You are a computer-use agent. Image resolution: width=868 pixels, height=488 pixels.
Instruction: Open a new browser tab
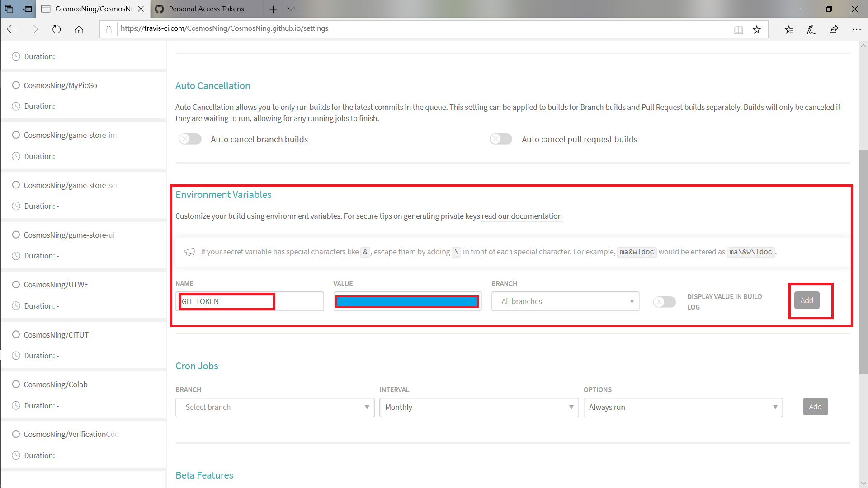click(x=273, y=9)
